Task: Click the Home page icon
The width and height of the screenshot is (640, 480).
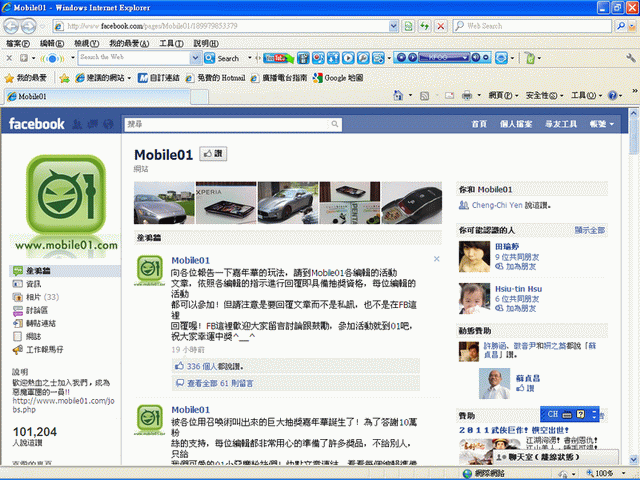Action: tap(398, 96)
